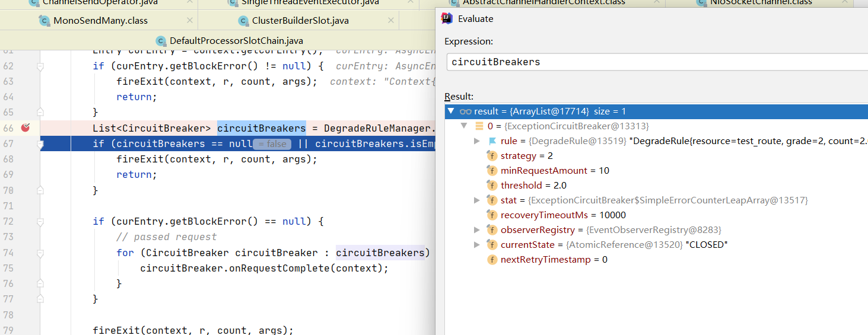The image size is (868, 335).
Task: Toggle the code fold marker on line 72
Action: (40, 221)
